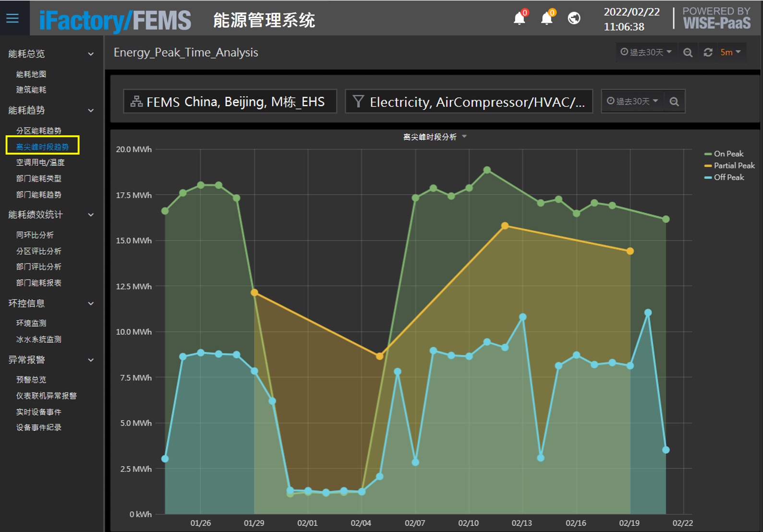Open the orange-badge bell notifications
This screenshot has width=763, height=532.
pyautogui.click(x=547, y=17)
